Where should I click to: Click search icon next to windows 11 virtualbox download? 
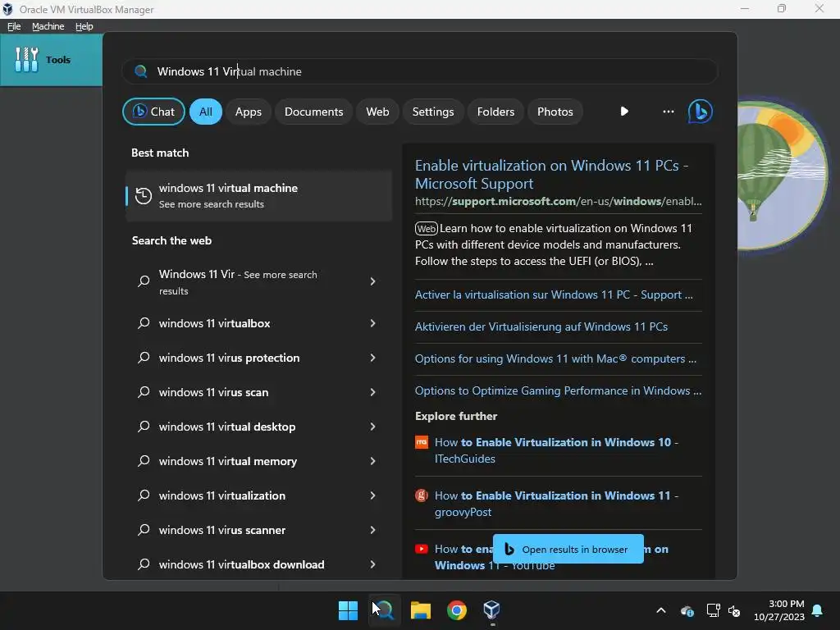144,564
